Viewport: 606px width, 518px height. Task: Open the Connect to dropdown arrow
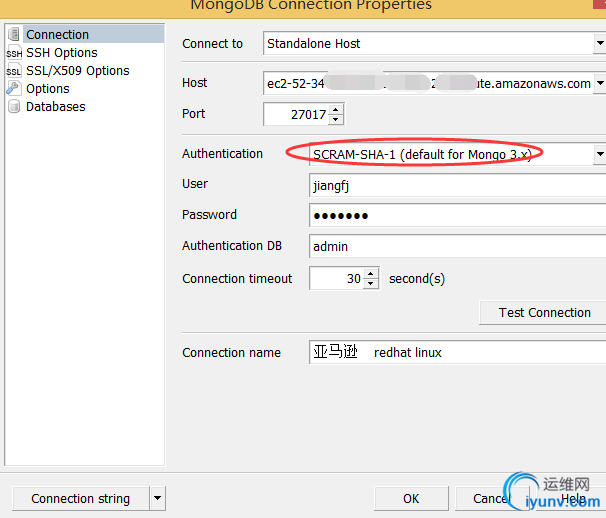(599, 43)
